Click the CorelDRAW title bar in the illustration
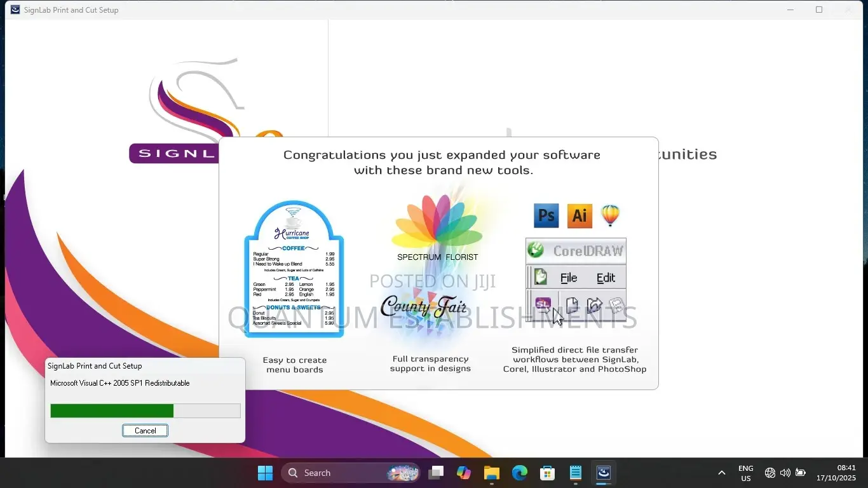The image size is (868, 488). [x=576, y=251]
